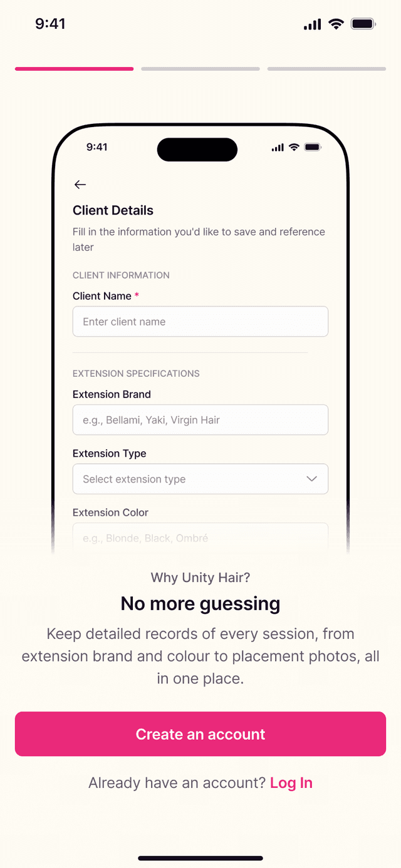Tap the Extension Color input field
Image resolution: width=401 pixels, height=868 pixels.
200,537
